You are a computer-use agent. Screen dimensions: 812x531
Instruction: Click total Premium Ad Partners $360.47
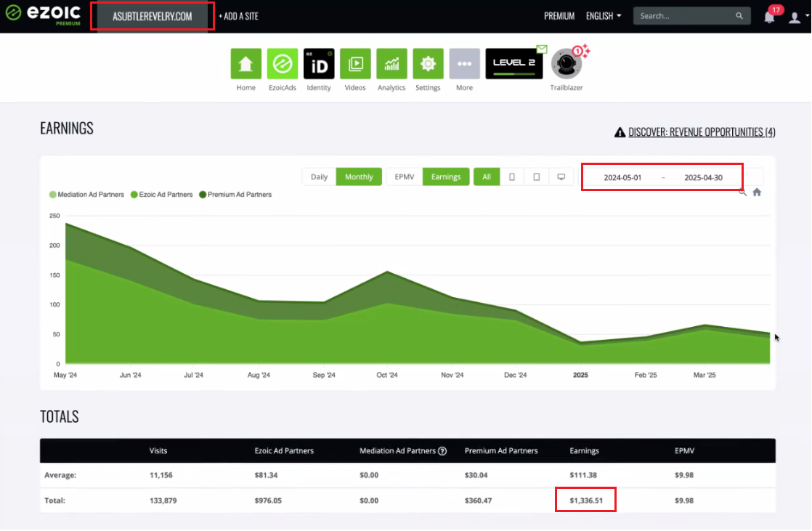[x=478, y=500]
